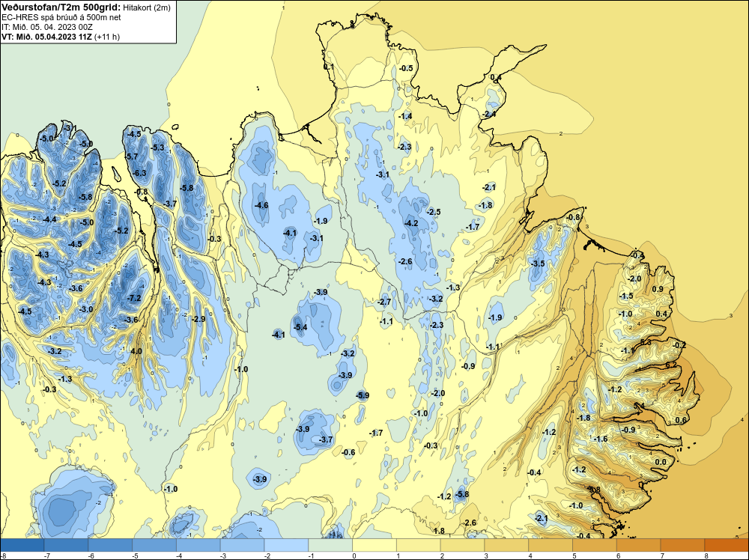The width and height of the screenshot is (749, 560).
Task: Click the 'IT: Mið. 05. 04. 2023 00Z' line
Action: [x=46, y=27]
